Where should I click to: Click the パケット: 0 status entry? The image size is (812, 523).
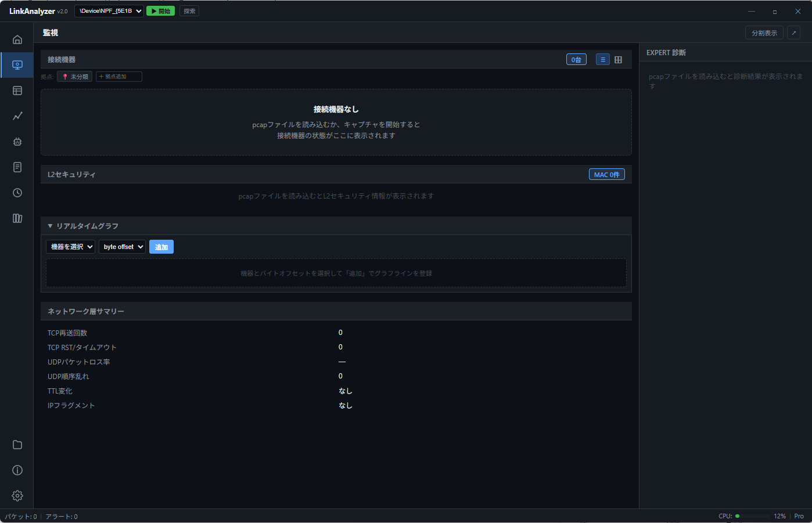[21, 517]
